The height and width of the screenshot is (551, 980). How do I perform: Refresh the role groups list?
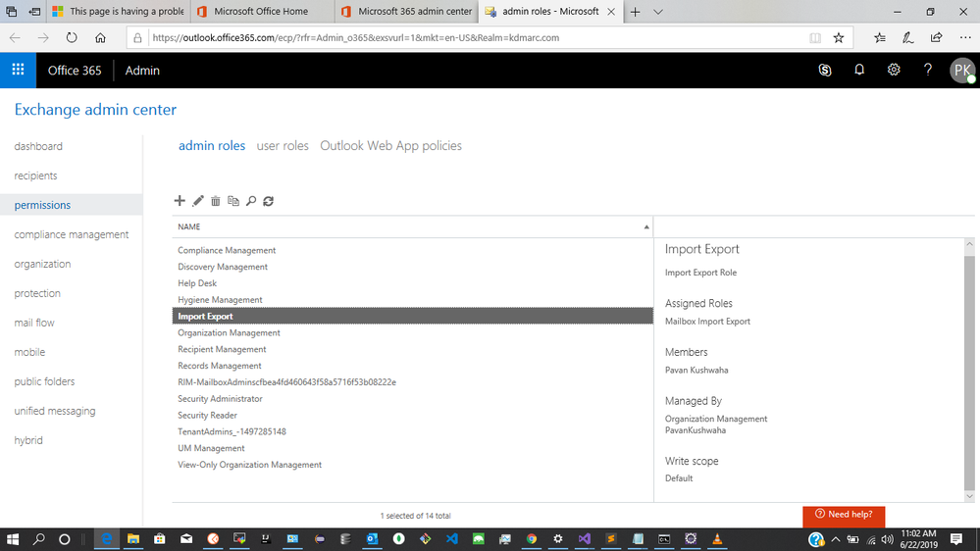[x=268, y=201]
